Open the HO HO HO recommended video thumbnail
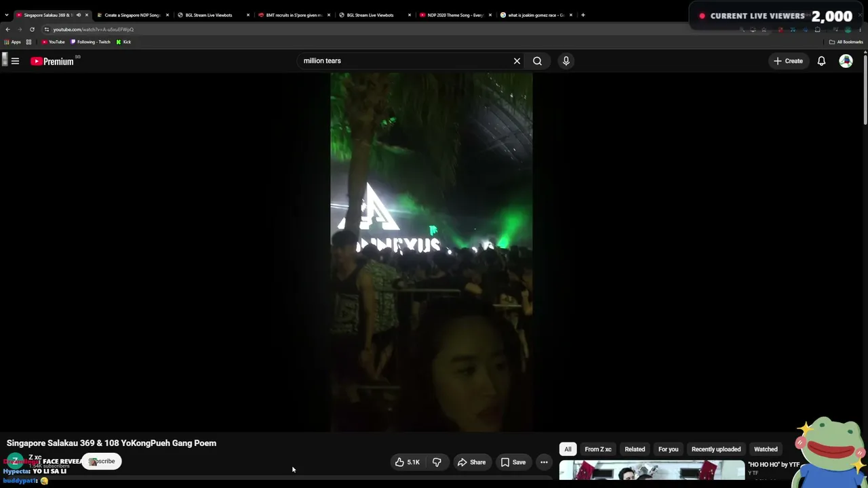The image size is (868, 488). pyautogui.click(x=652, y=471)
